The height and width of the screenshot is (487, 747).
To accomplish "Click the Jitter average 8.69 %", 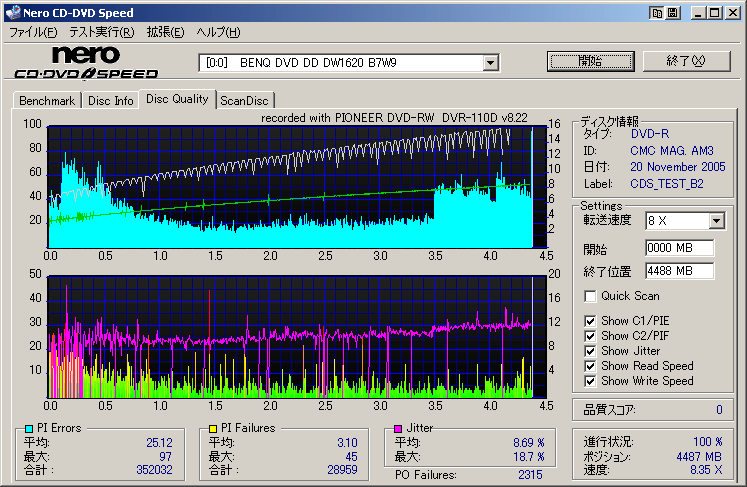I will tap(529, 443).
